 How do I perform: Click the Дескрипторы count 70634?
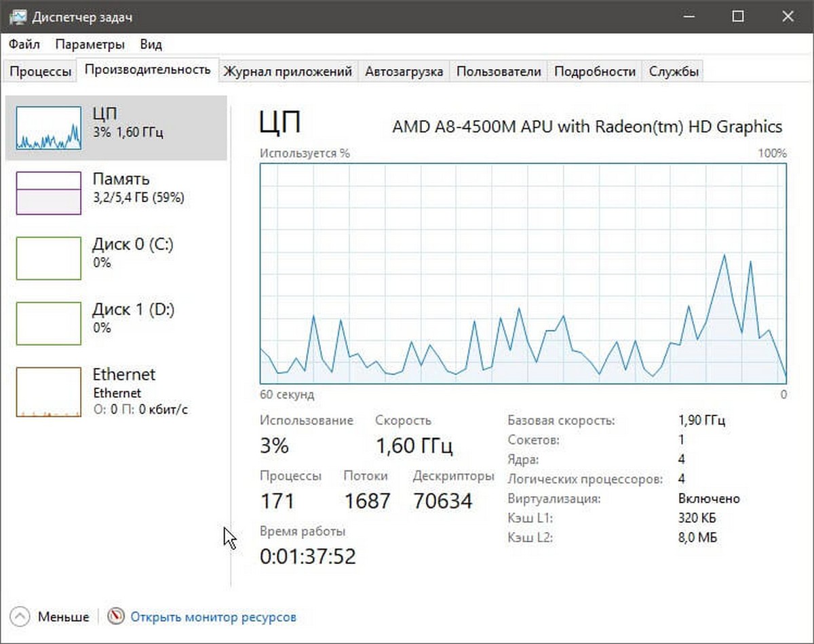(x=442, y=502)
